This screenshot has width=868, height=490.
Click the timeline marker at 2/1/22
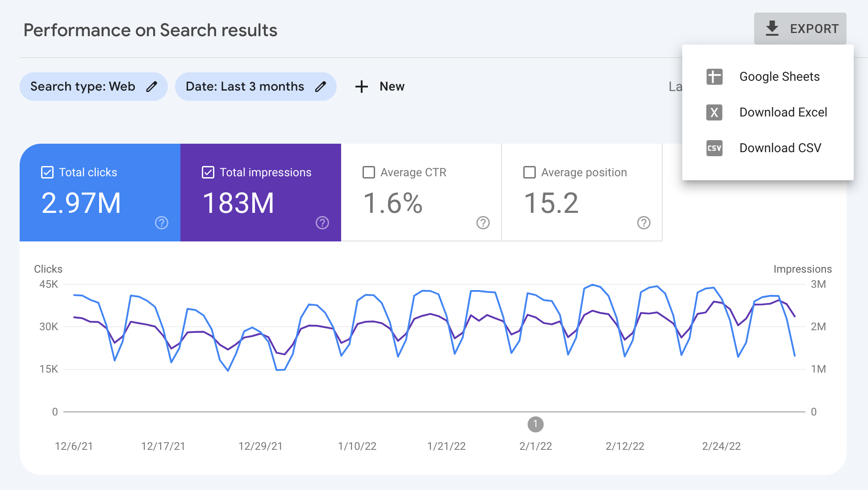pos(535,424)
